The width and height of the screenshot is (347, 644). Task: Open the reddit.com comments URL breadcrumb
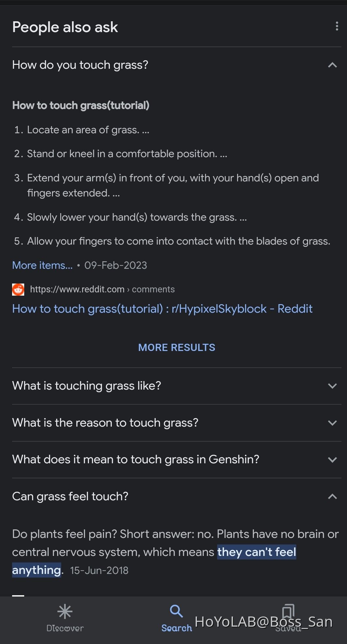(x=102, y=289)
